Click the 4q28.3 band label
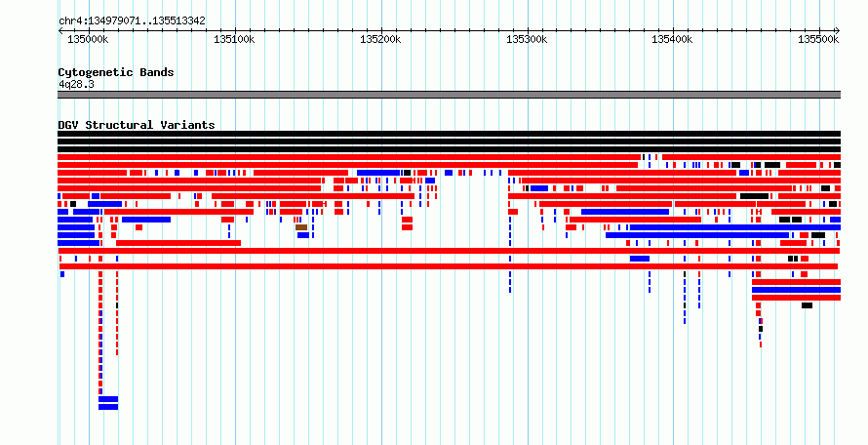868x445 pixels. [76, 84]
